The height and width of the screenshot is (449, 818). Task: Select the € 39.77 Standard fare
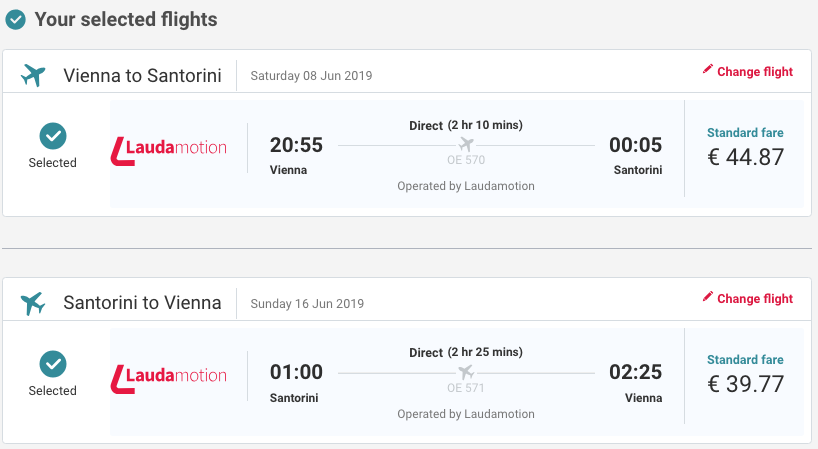(745, 384)
